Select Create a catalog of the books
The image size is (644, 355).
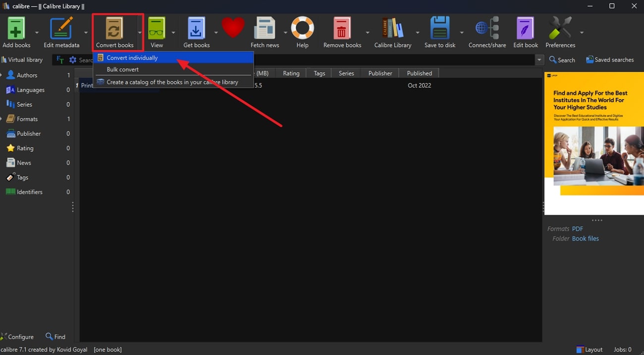coord(173,82)
